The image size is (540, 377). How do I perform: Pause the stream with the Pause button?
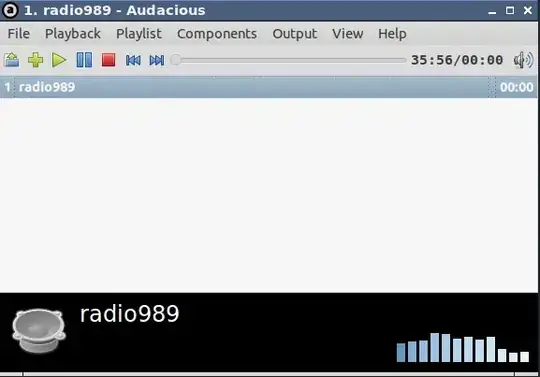(x=84, y=60)
